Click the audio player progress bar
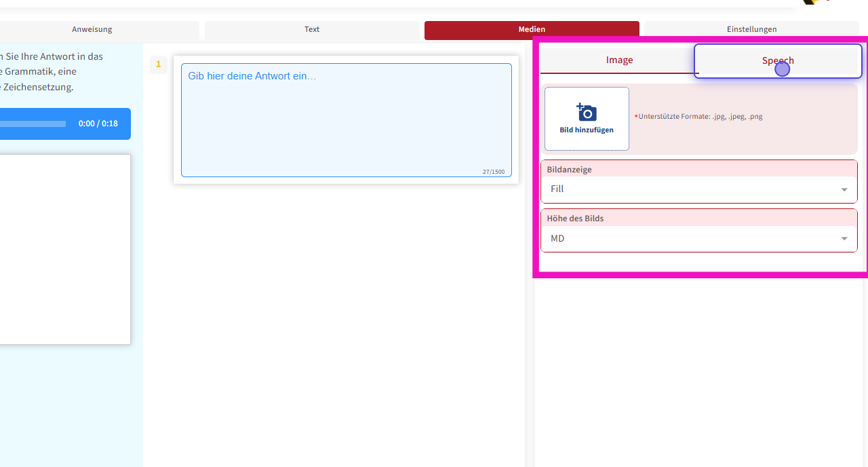This screenshot has height=467, width=868. [x=33, y=124]
